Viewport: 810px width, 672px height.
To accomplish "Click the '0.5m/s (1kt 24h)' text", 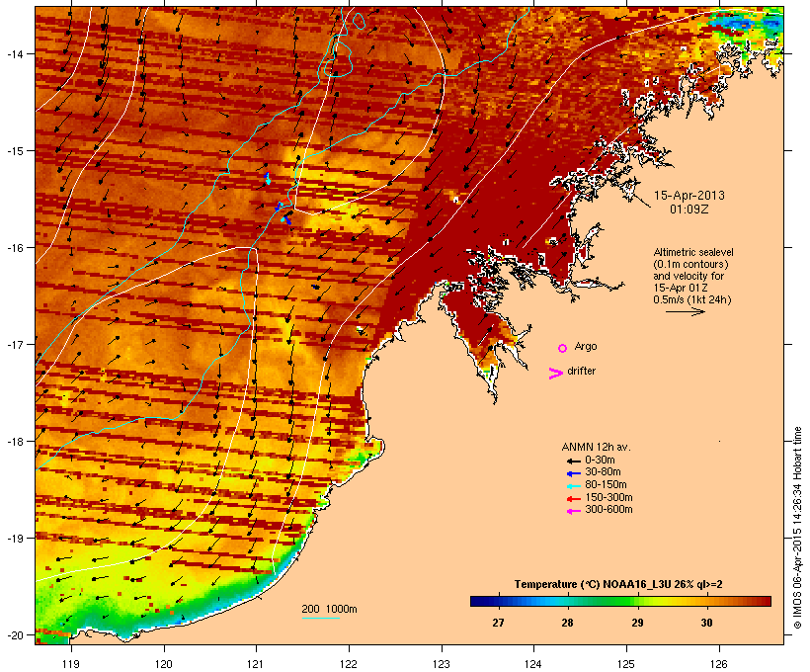I will 692,299.
